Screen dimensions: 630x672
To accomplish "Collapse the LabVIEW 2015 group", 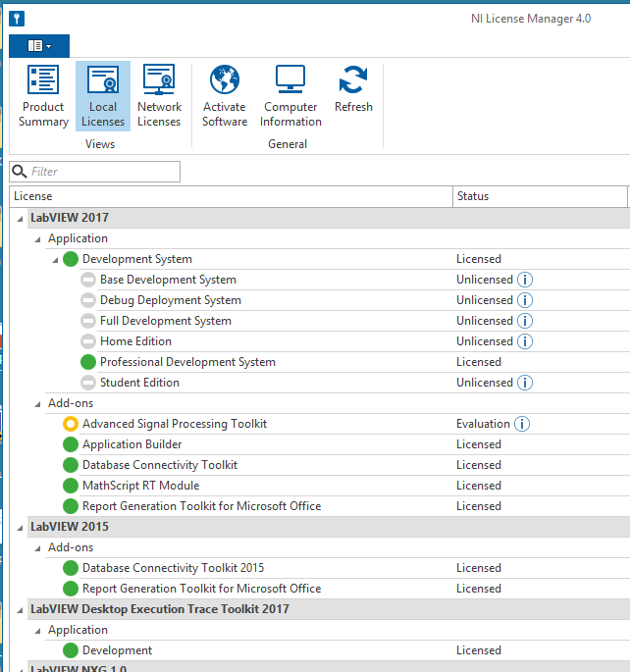I will [x=21, y=528].
